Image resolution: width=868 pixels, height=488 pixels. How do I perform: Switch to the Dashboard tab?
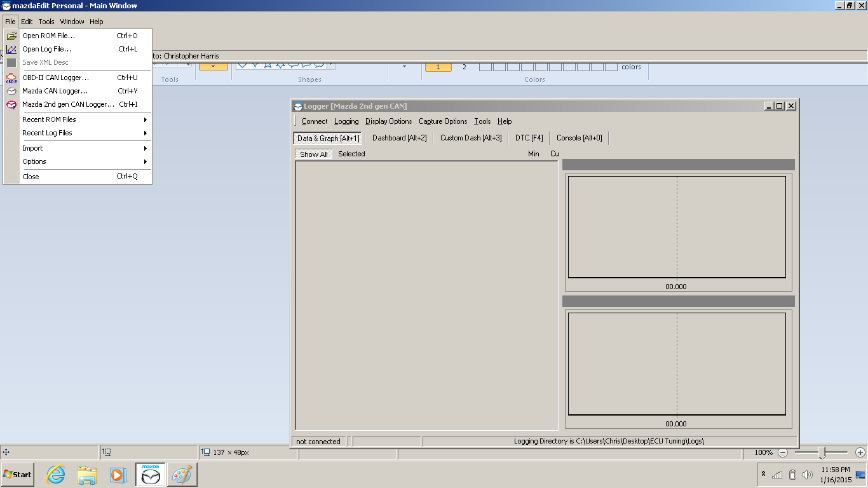click(x=400, y=138)
